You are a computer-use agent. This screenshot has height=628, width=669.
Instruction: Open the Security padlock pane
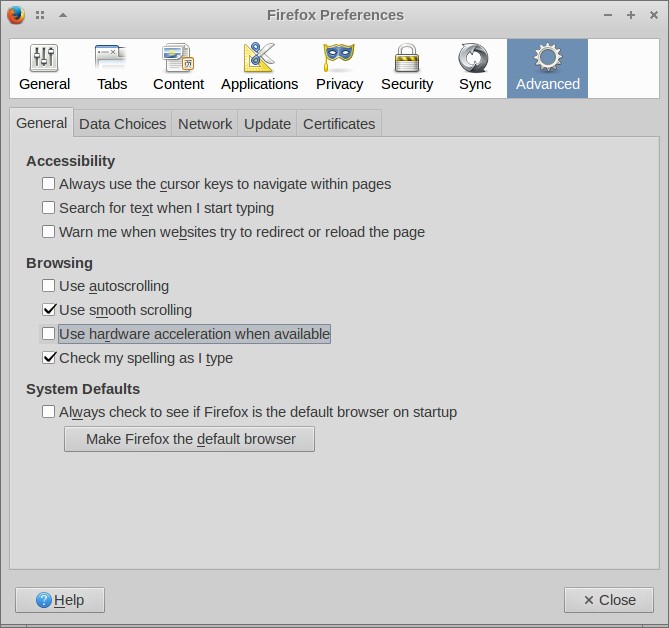tap(407, 59)
